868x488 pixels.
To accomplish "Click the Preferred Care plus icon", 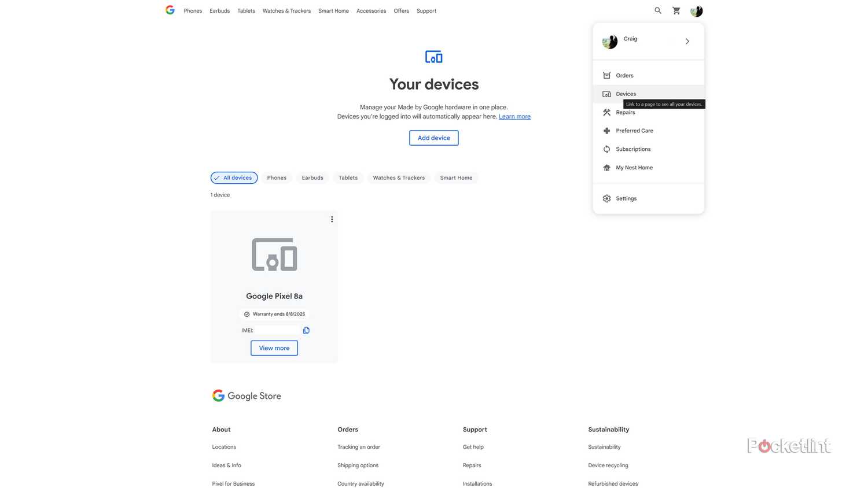I will pyautogui.click(x=606, y=131).
